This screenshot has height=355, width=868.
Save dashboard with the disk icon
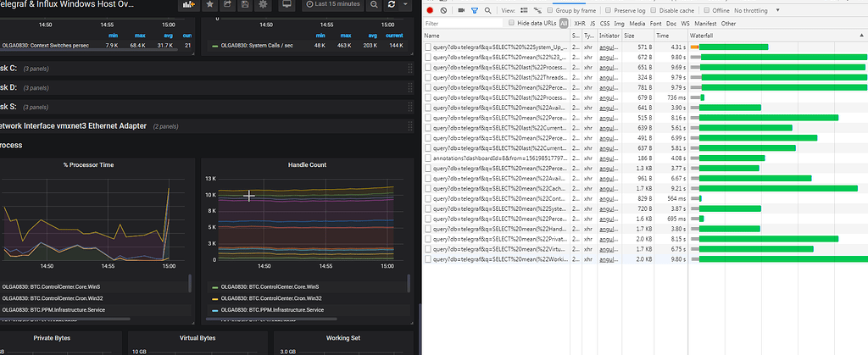point(245,5)
